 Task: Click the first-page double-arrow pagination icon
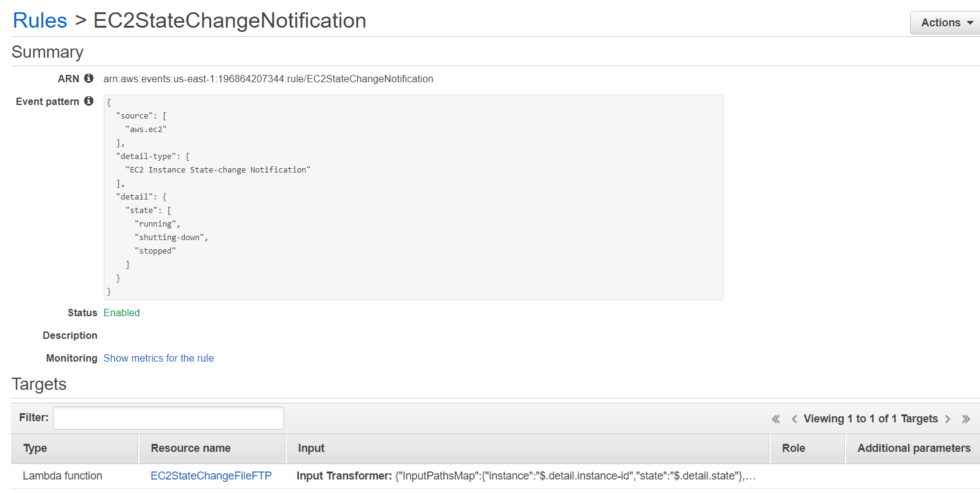776,418
